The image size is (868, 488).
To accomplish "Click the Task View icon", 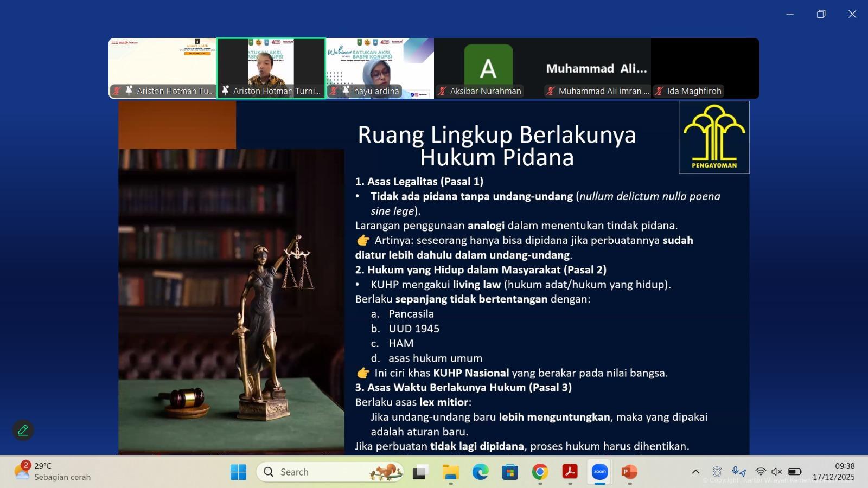I will [419, 472].
